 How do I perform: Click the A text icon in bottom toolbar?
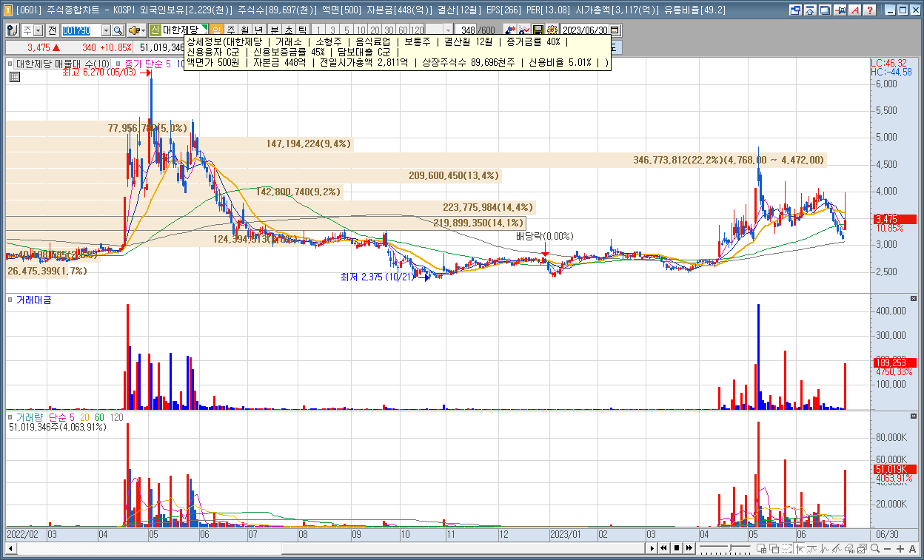912,548
